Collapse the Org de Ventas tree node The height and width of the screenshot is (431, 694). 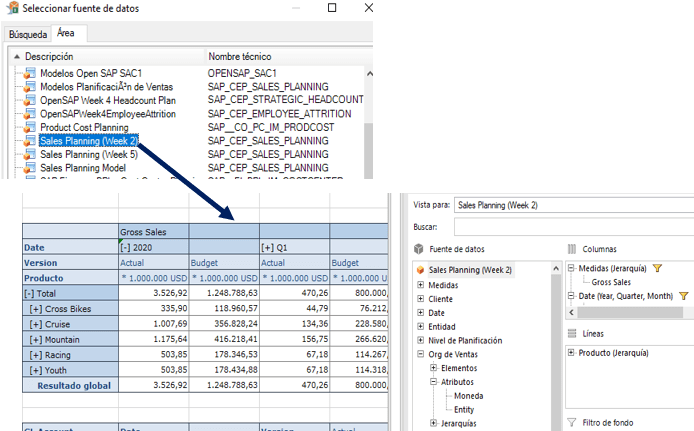tap(420, 354)
